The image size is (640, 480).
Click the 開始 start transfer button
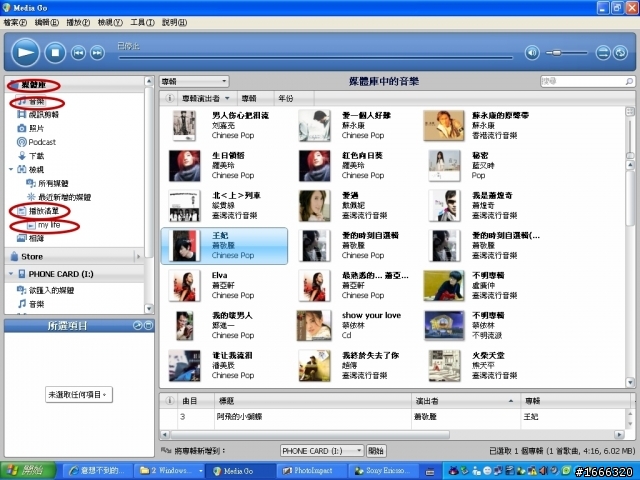click(x=376, y=451)
